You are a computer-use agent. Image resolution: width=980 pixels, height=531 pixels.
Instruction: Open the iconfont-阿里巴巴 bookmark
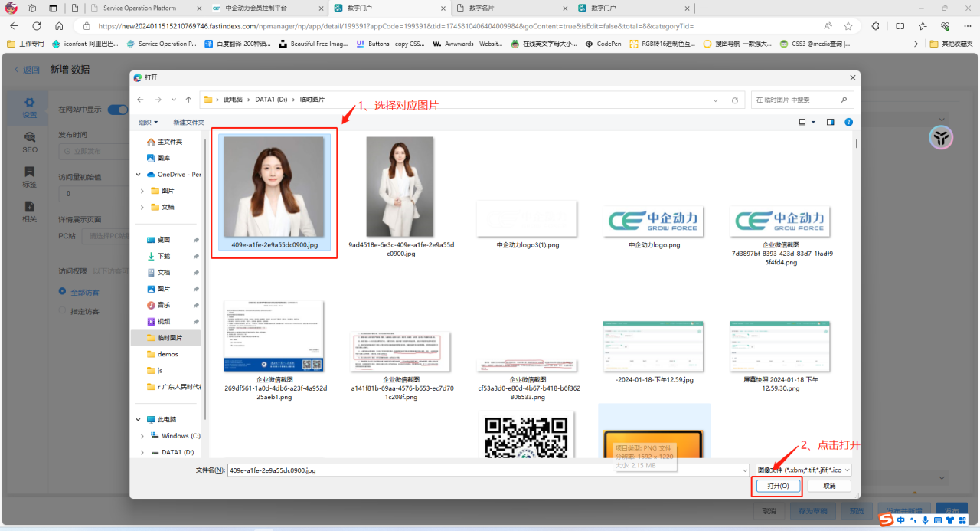86,44
